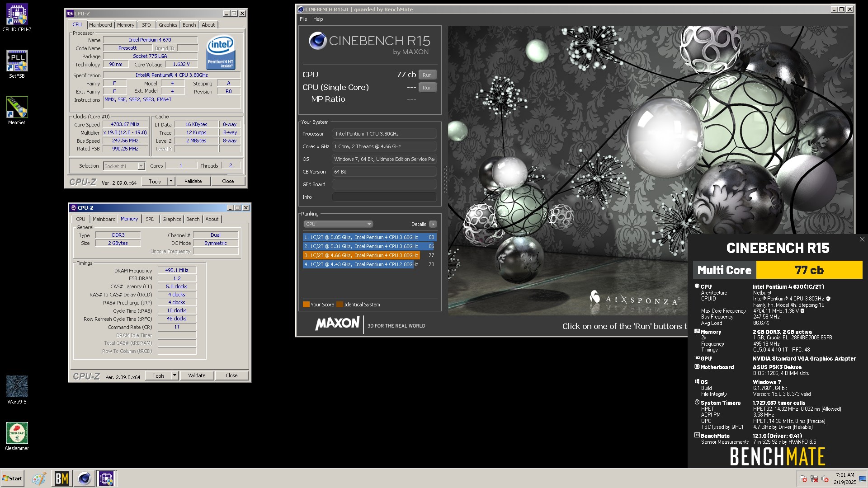Click Close button in top CPU-Z window
868x488 pixels.
pos(228,181)
